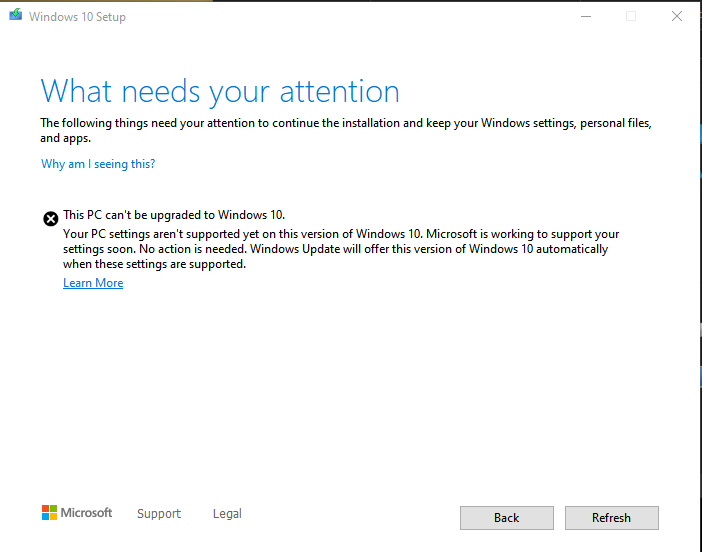
Task: Click the sentence starting 'The following things need your attention'
Action: [x=346, y=130]
